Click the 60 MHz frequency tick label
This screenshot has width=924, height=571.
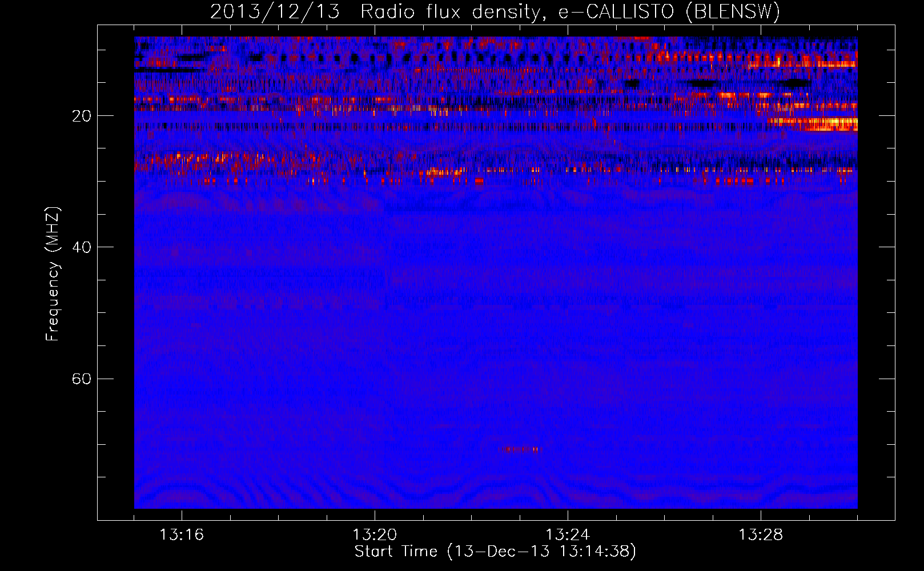pyautogui.click(x=81, y=379)
